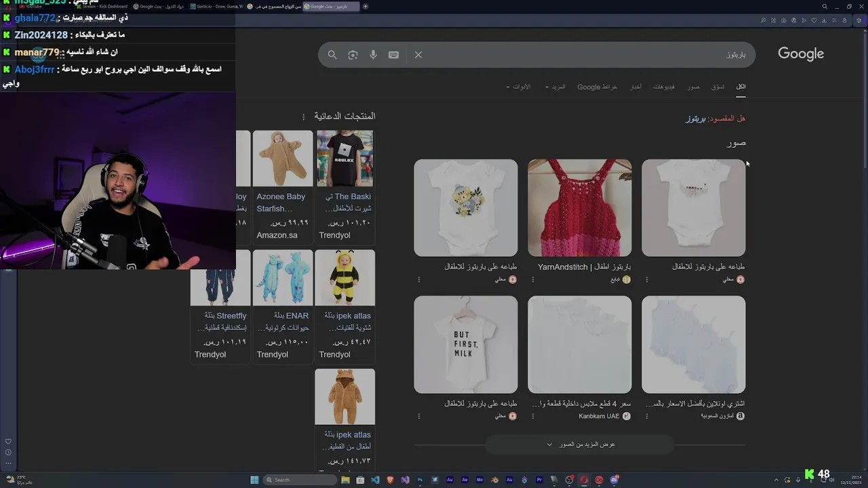The width and height of the screenshot is (868, 488).
Task: Open more options for sponsored products heading
Action: click(304, 117)
